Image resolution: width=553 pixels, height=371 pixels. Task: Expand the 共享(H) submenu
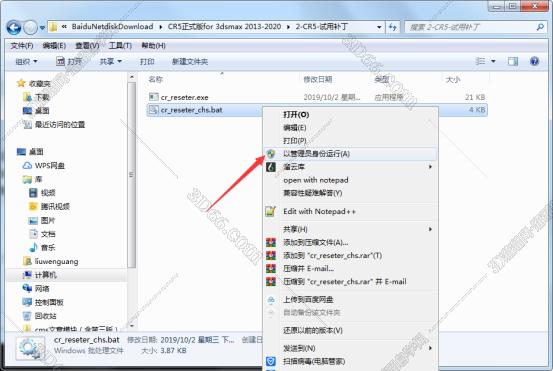pyautogui.click(x=351, y=229)
